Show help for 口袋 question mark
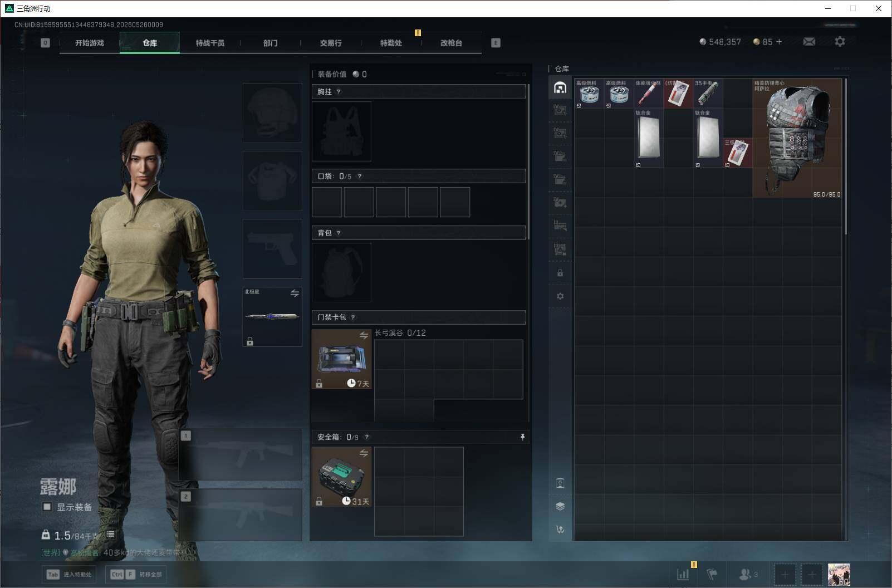Viewport: 892px width, 588px height. coord(360,177)
